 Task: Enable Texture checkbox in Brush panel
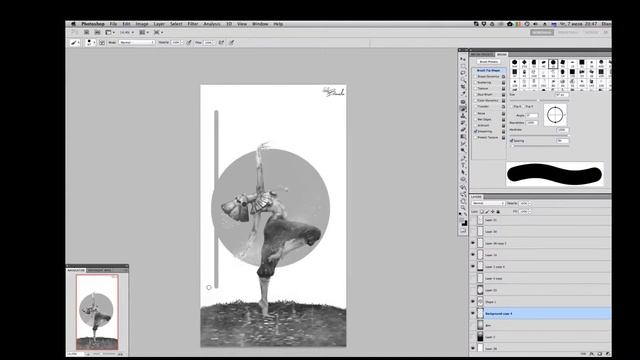(x=476, y=88)
